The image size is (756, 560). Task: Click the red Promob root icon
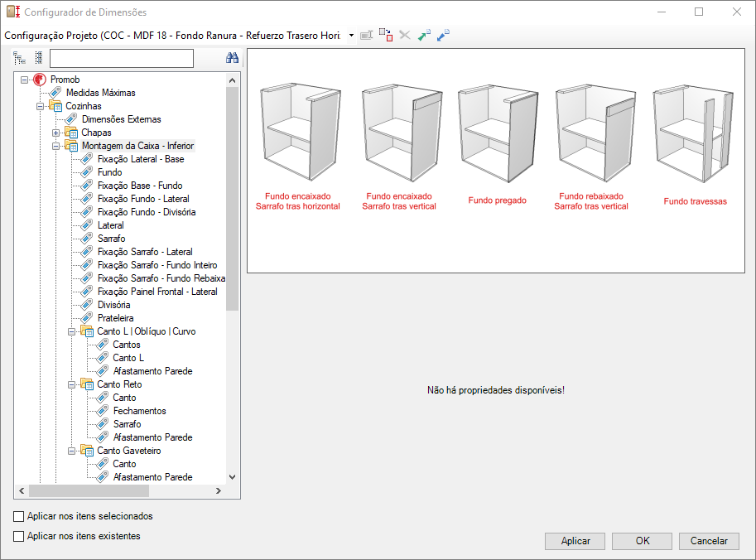click(x=40, y=80)
